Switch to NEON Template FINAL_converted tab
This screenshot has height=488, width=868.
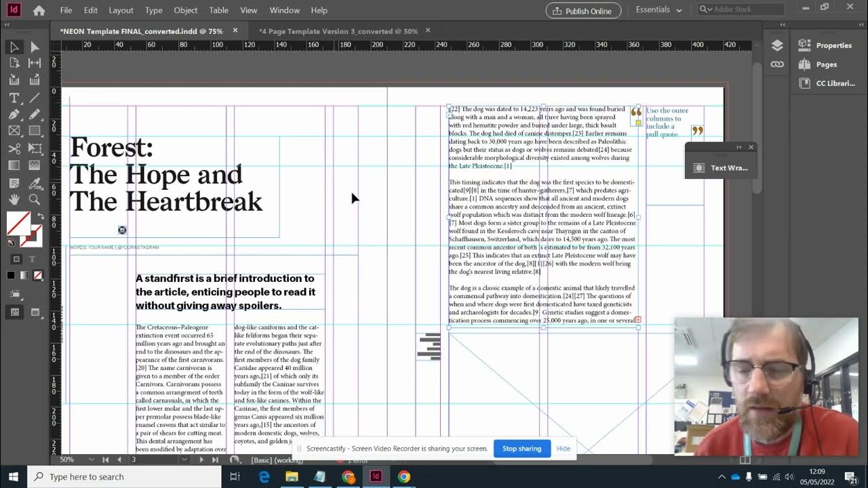(x=141, y=31)
